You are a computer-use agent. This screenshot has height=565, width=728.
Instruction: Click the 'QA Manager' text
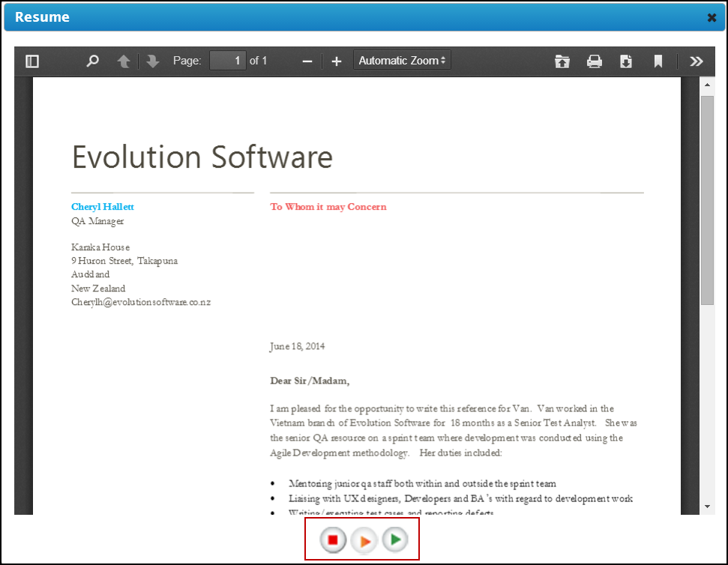[97, 221]
